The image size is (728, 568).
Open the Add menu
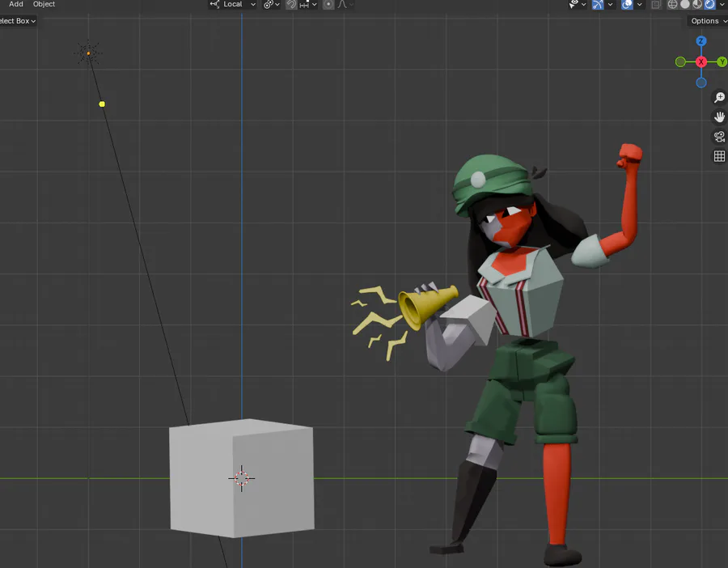click(16, 4)
